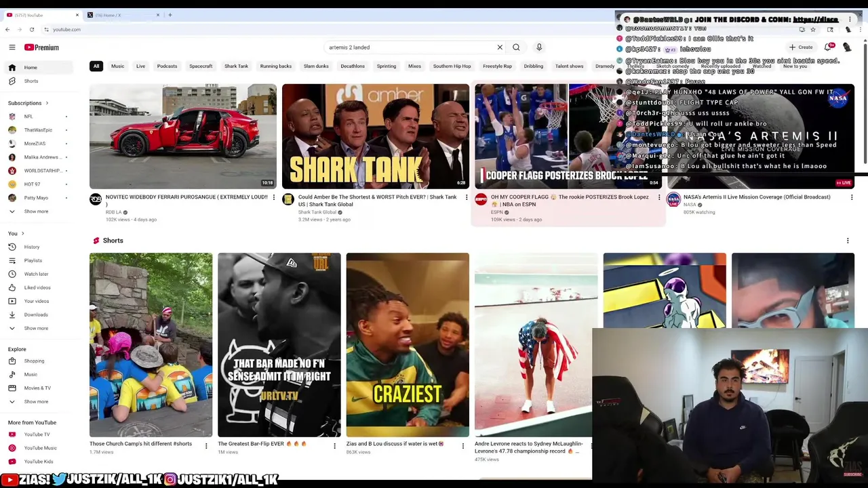Click the YouTube Premium logo
This screenshot has width=868, height=488.
click(x=41, y=47)
